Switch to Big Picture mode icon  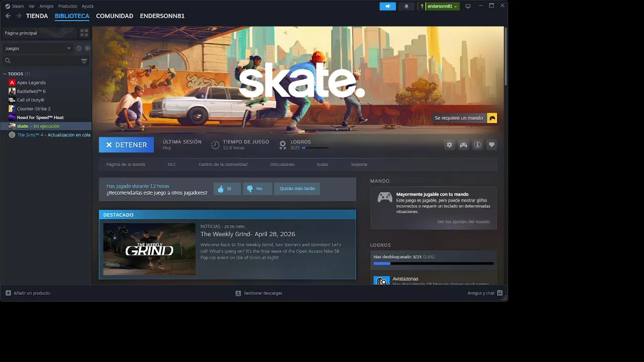[x=468, y=6]
